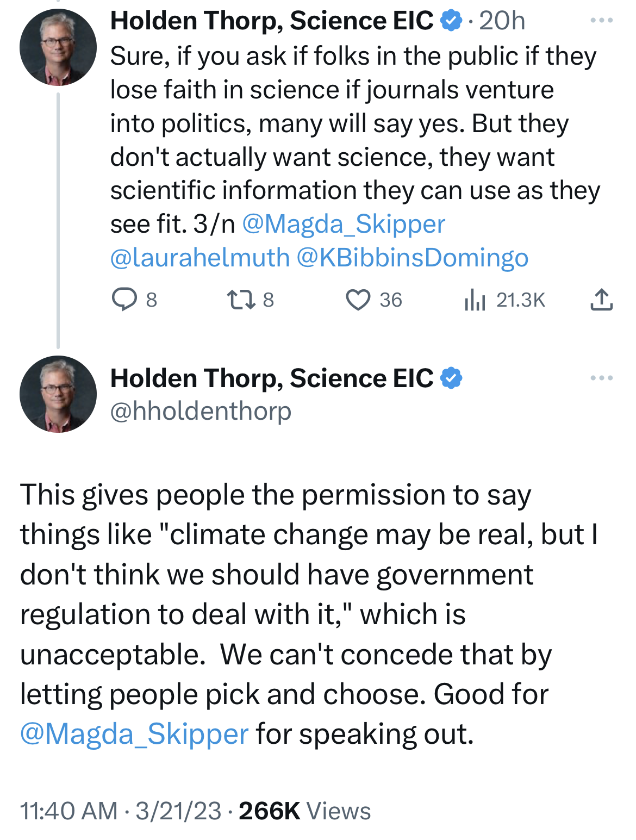Open @Magda_Skipper mention in first tweet
Viewport: 636px width, 840px height.
click(x=344, y=224)
